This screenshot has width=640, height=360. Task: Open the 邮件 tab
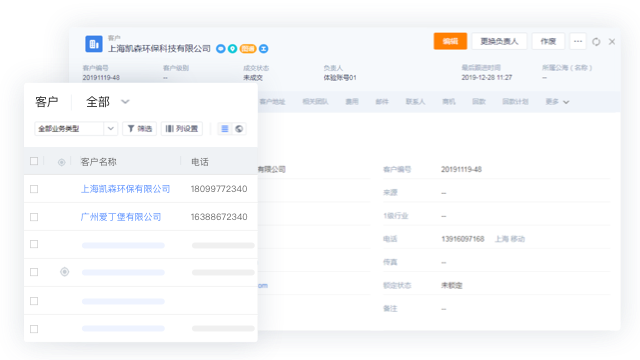tap(382, 102)
